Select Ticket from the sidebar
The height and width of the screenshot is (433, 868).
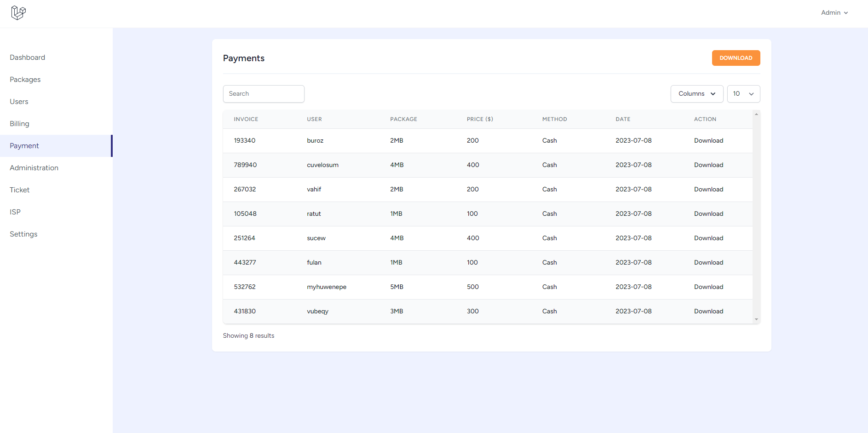tap(19, 190)
